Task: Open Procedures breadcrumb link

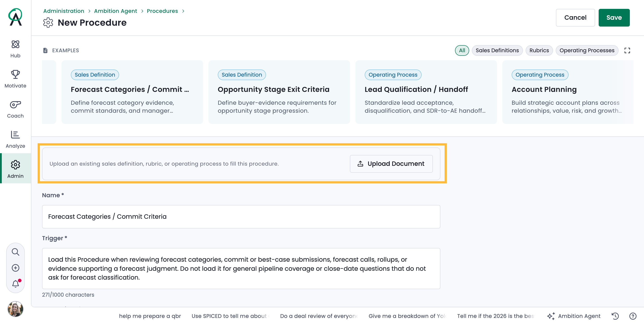Action: click(162, 11)
